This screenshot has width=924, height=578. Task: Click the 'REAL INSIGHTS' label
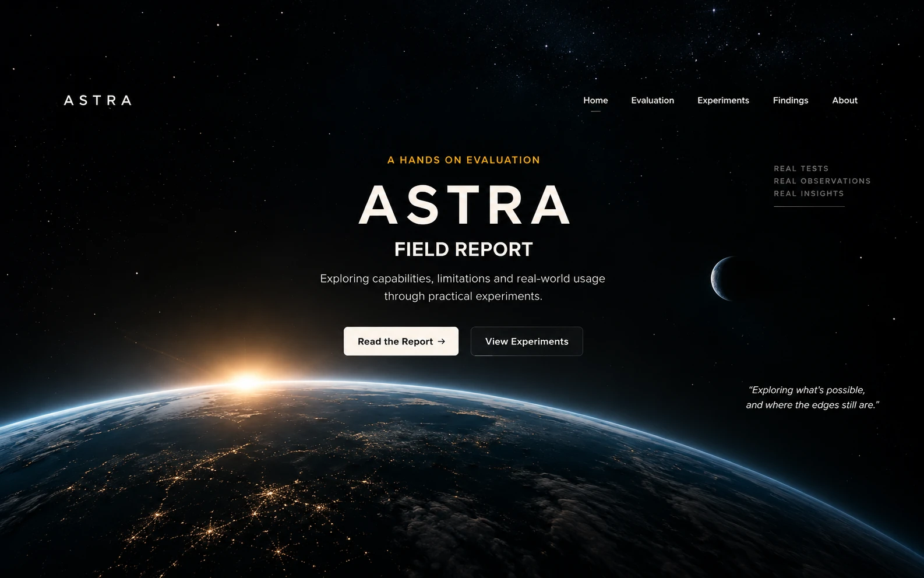coord(809,193)
